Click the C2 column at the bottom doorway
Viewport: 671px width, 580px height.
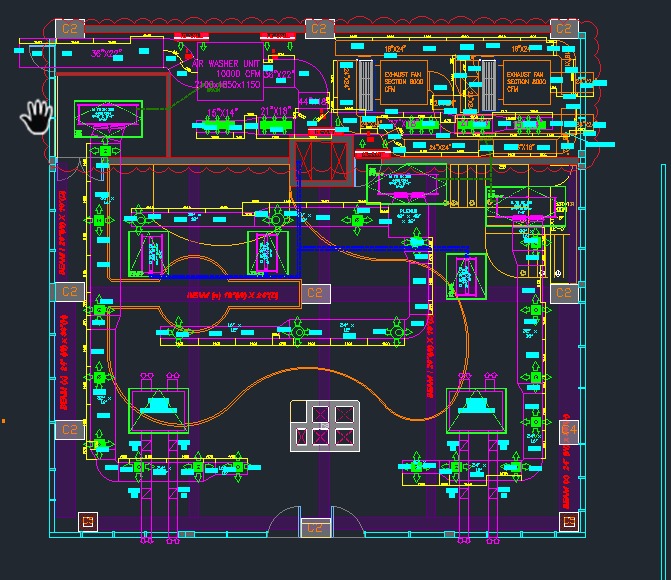click(x=314, y=527)
